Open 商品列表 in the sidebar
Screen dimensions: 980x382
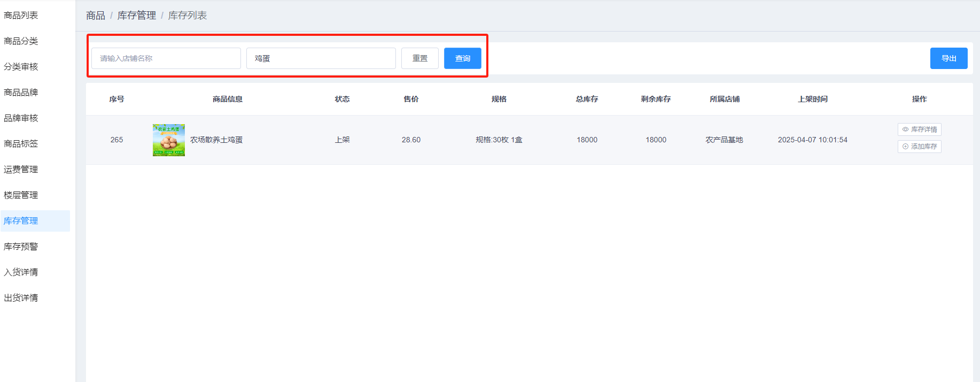click(21, 16)
